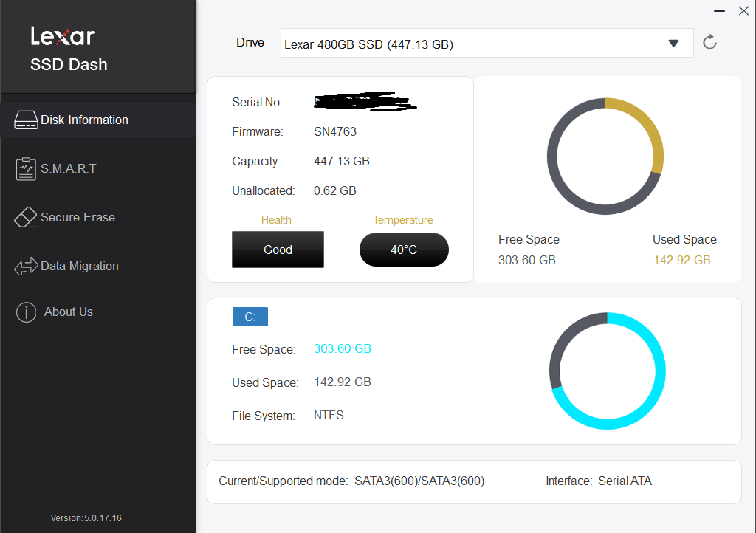
Task: Click the About Us info icon
Action: (x=26, y=312)
